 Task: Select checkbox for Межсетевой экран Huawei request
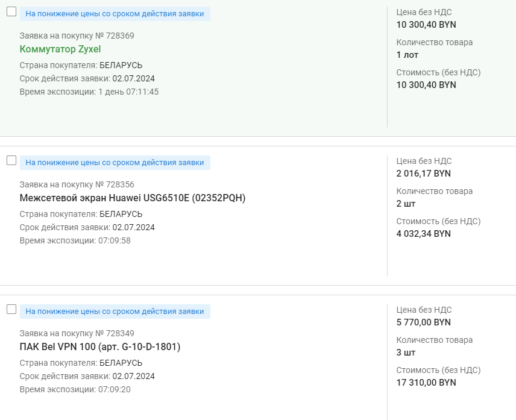tap(11, 160)
